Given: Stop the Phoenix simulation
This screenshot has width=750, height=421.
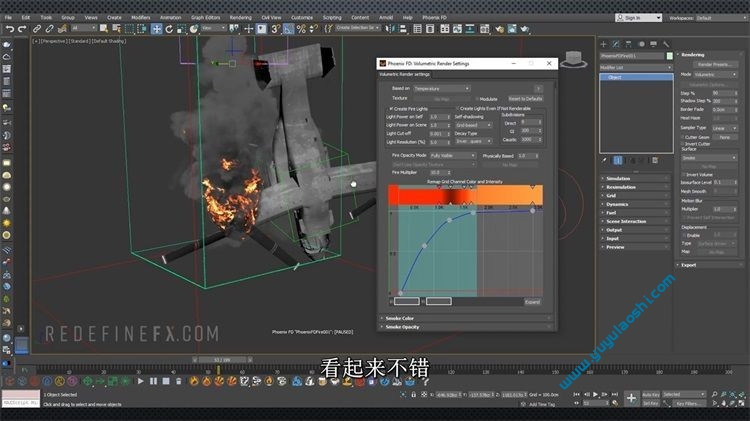Looking at the screenshot, I should pos(165,381).
